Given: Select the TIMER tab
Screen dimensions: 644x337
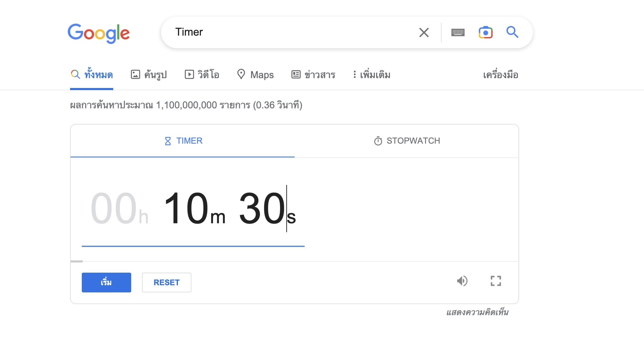Looking at the screenshot, I should [x=183, y=141].
